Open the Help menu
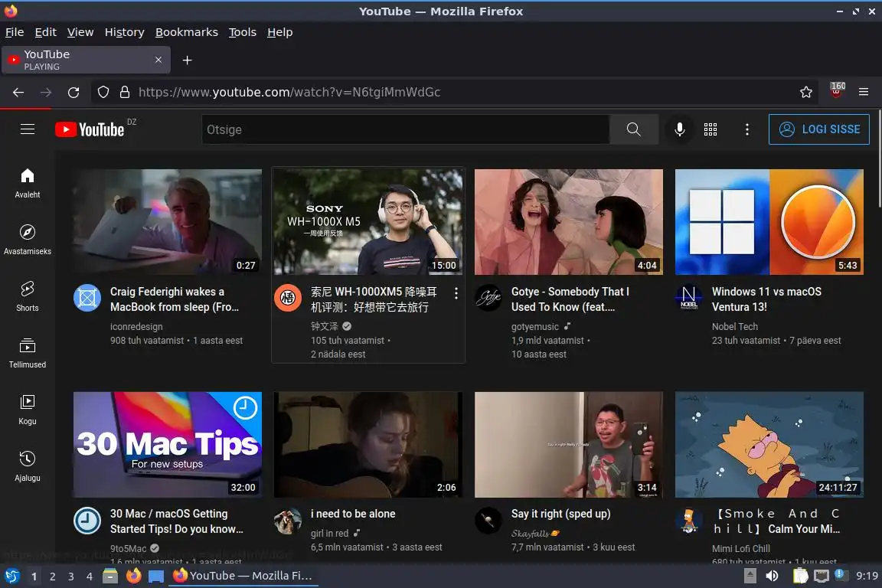This screenshot has height=588, width=882. tap(279, 32)
